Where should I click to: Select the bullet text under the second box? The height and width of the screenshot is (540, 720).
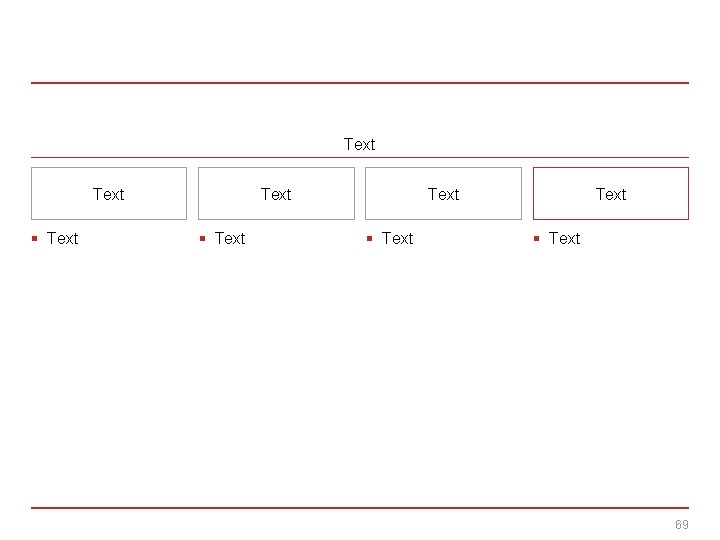(230, 238)
